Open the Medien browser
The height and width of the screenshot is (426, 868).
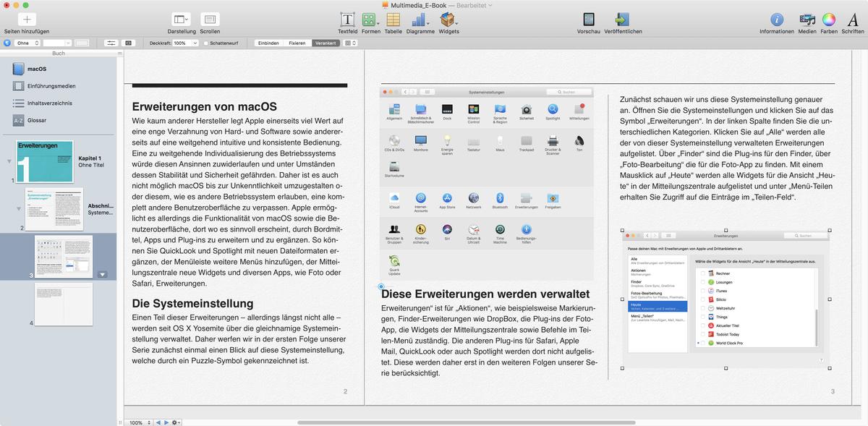pos(807,20)
